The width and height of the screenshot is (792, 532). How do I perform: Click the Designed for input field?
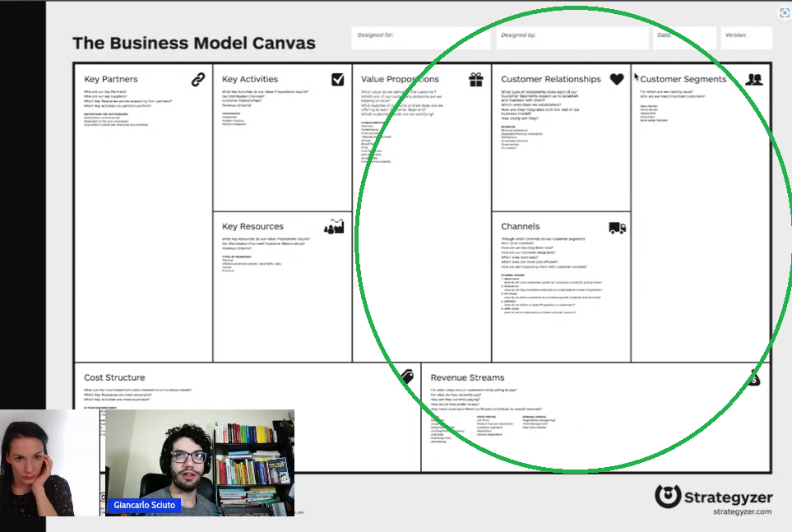coord(420,37)
